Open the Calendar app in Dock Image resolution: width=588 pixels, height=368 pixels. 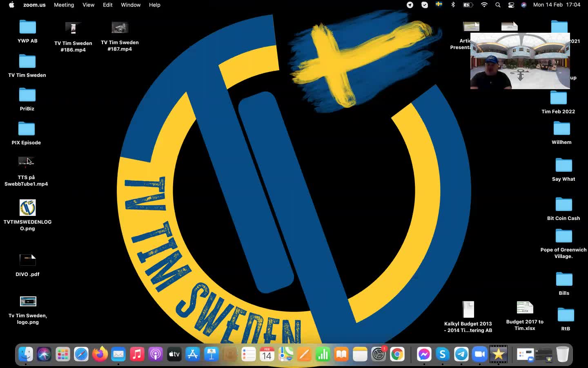click(x=267, y=354)
